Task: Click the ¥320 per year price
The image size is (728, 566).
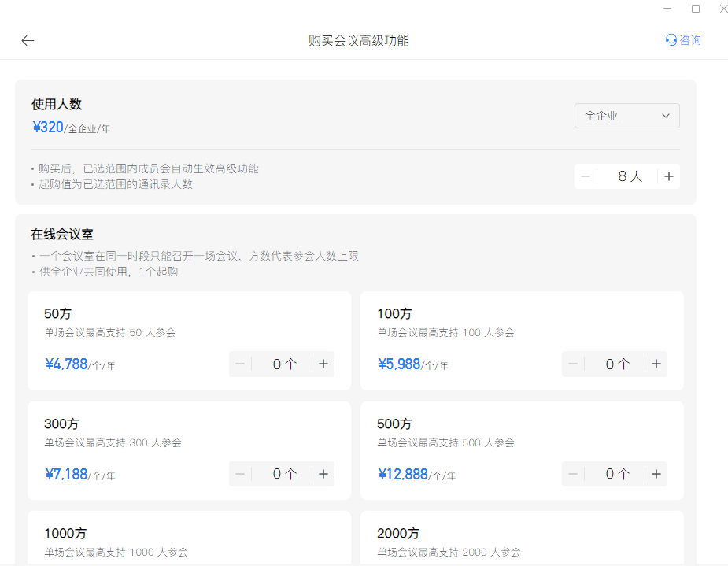Action: point(48,127)
